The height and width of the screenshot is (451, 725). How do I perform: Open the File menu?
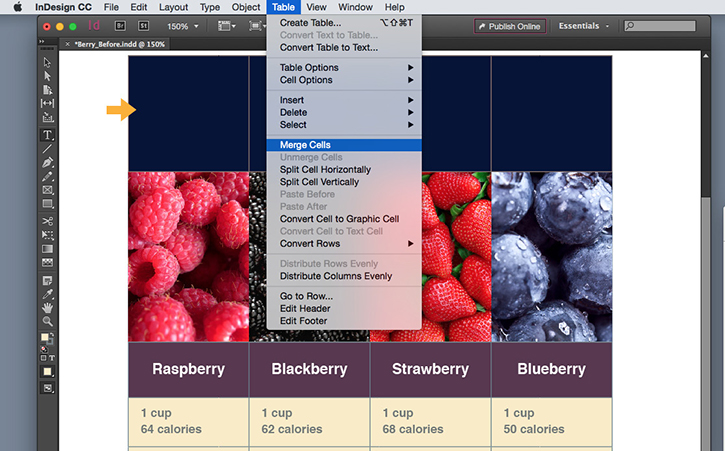click(x=111, y=7)
